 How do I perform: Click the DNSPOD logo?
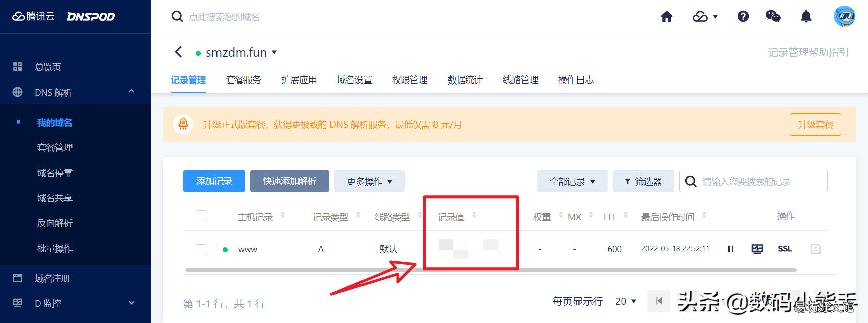pyautogui.click(x=91, y=17)
